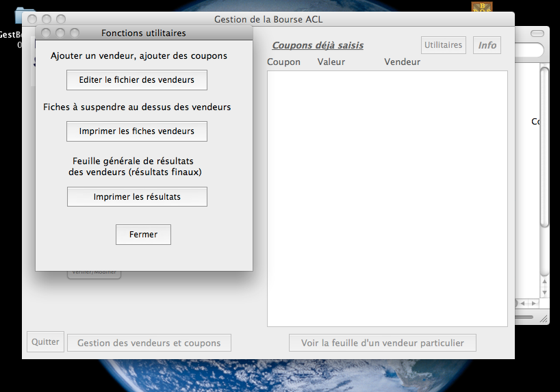Click Voir la feuille d'un vendeur particulier
The image size is (560, 392).
pyautogui.click(x=383, y=343)
